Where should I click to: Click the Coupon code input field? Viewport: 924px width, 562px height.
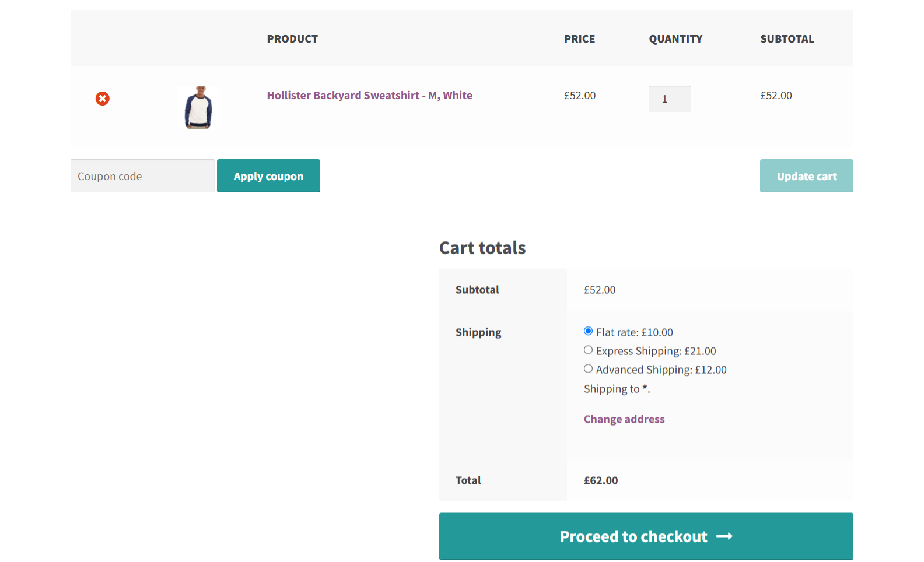click(142, 175)
